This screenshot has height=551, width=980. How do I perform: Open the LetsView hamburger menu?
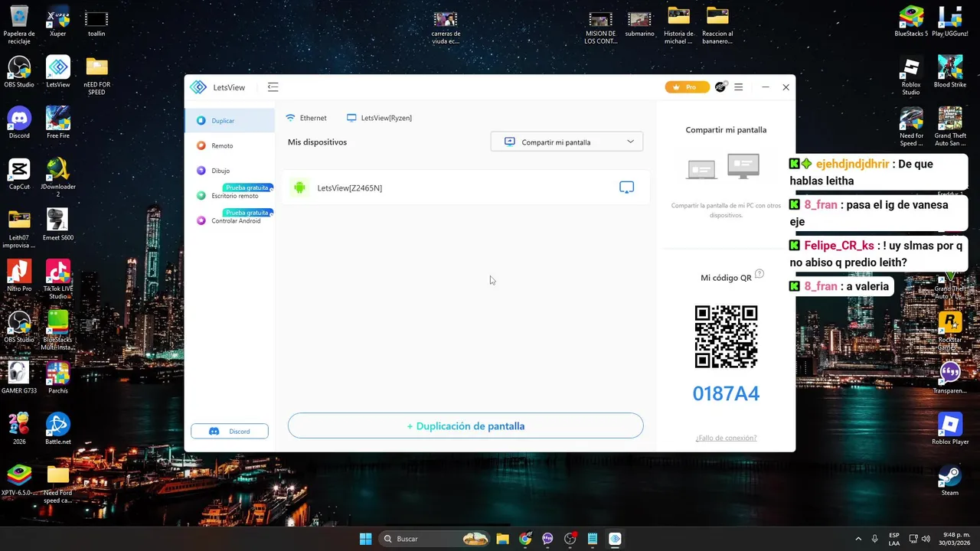click(738, 87)
